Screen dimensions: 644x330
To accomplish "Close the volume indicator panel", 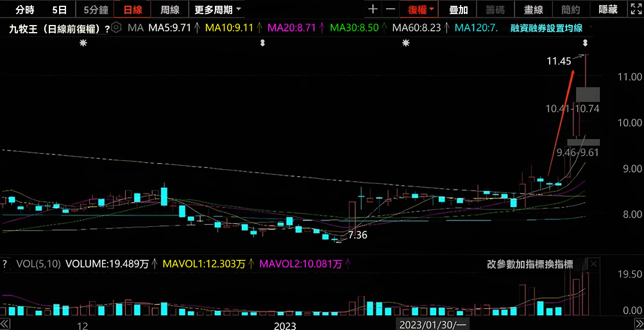I will coord(593,263).
